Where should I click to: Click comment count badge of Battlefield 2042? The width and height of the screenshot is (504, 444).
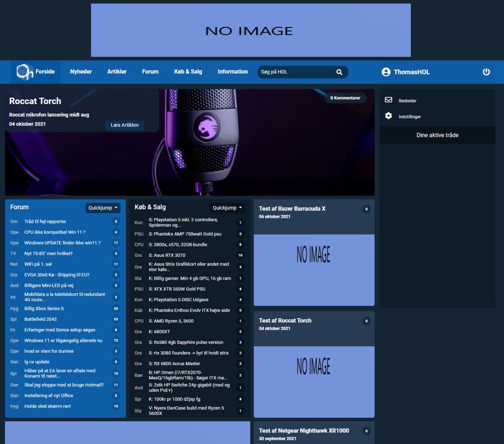pos(116,319)
